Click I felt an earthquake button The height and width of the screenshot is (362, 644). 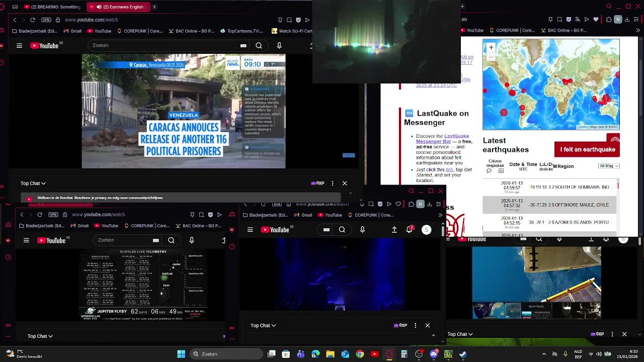587,149
